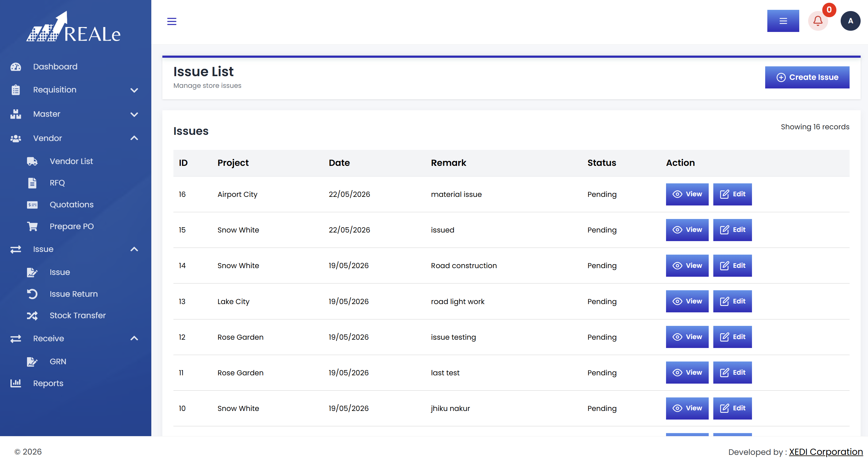View issue 13 Lake City
Viewport: 868px width, 465px height.
pyautogui.click(x=687, y=302)
